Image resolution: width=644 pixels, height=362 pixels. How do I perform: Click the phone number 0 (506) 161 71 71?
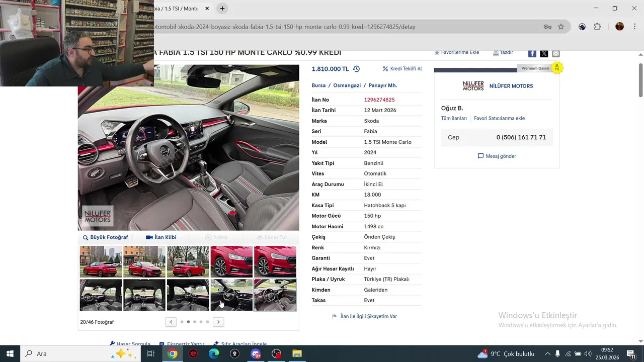[x=521, y=137]
